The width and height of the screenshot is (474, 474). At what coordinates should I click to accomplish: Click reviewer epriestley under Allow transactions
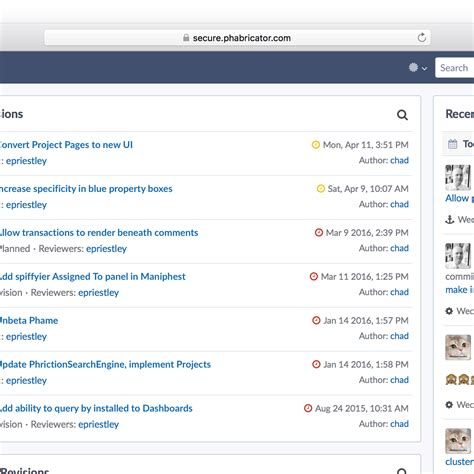pyautogui.click(x=106, y=249)
